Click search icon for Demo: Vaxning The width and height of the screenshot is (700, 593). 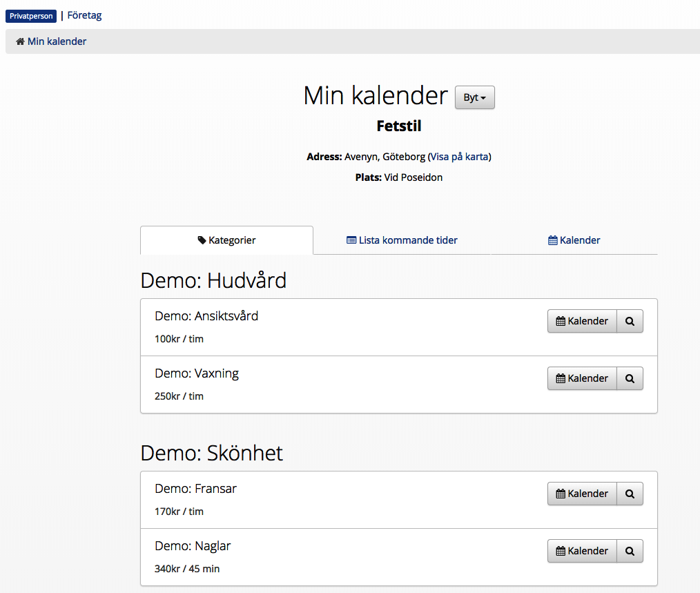click(x=630, y=378)
